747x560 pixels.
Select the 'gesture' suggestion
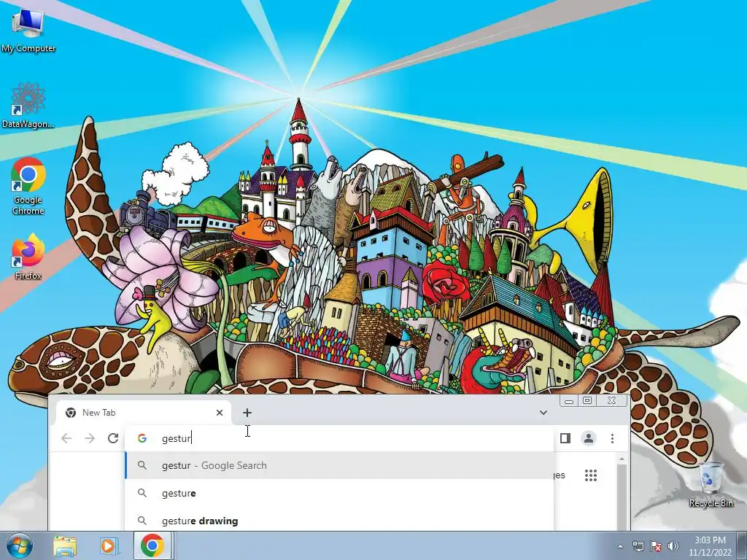339,493
